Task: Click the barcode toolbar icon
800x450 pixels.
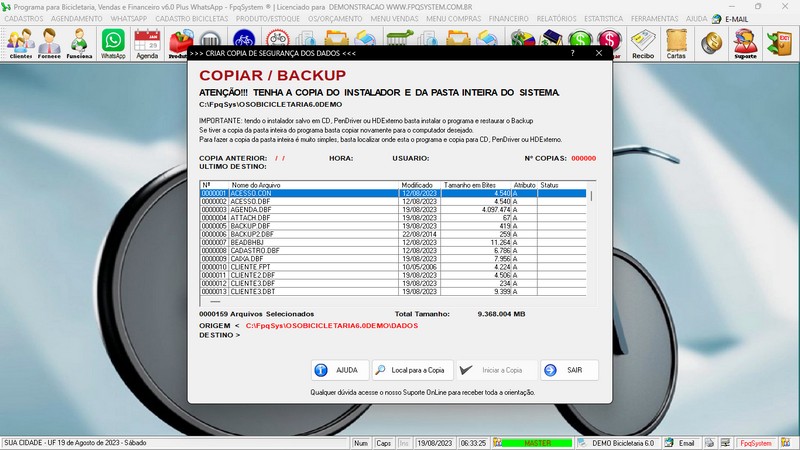Action: coord(210,39)
